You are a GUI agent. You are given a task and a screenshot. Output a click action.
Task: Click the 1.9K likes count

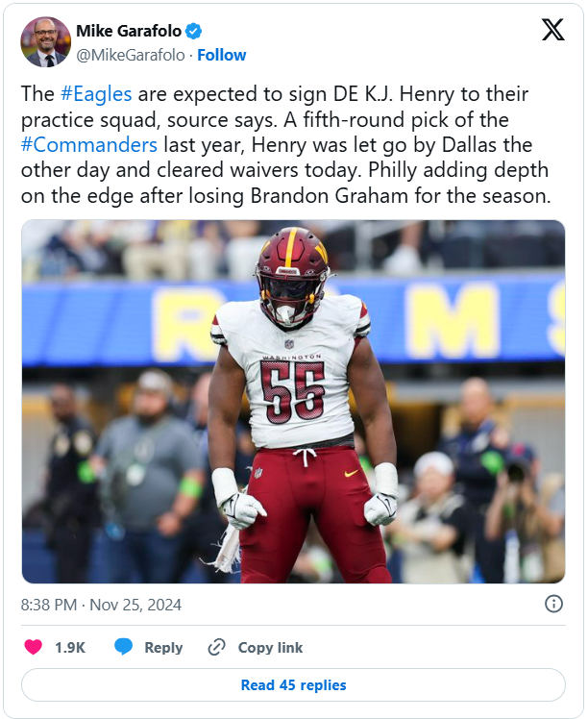click(70, 648)
